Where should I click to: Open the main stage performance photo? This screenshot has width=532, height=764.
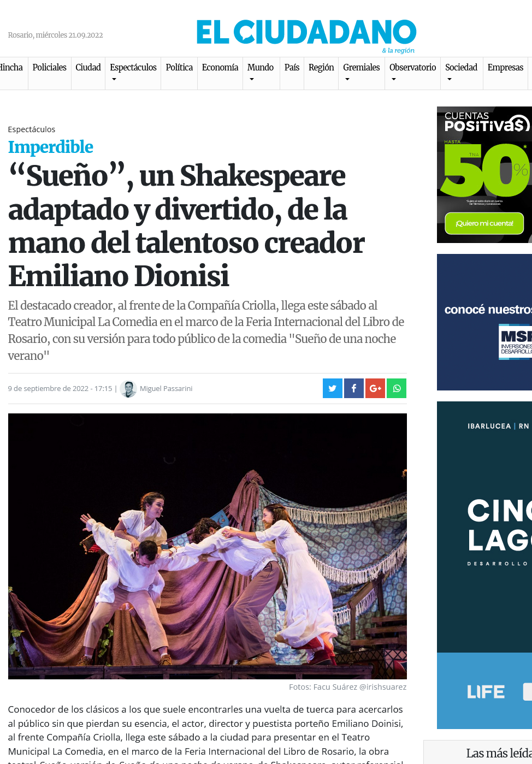pyautogui.click(x=208, y=546)
